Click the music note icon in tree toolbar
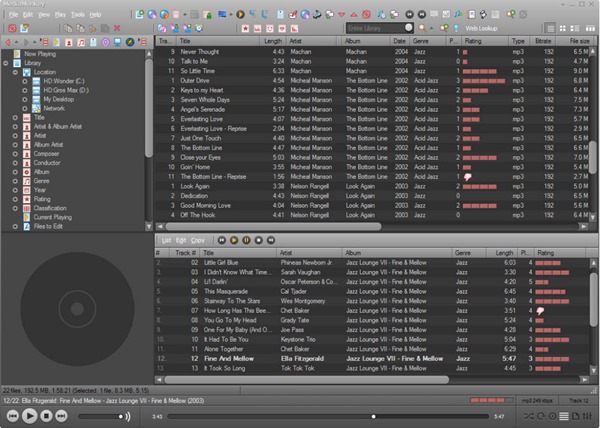Screen dimensions: 600x428 click(81, 42)
